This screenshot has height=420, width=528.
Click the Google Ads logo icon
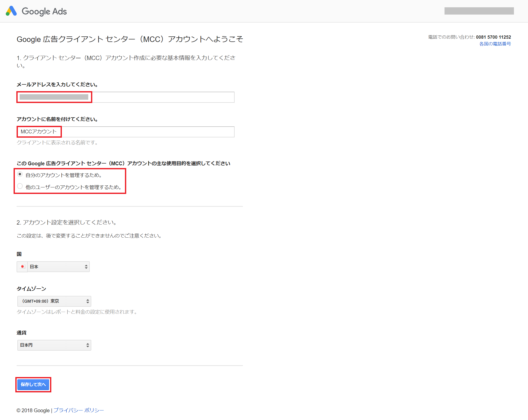11,11
